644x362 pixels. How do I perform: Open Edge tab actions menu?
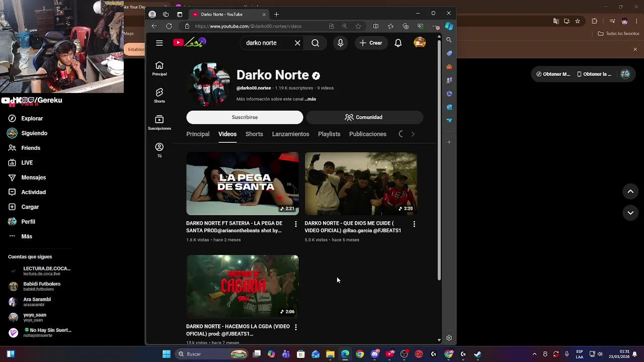pos(180,14)
